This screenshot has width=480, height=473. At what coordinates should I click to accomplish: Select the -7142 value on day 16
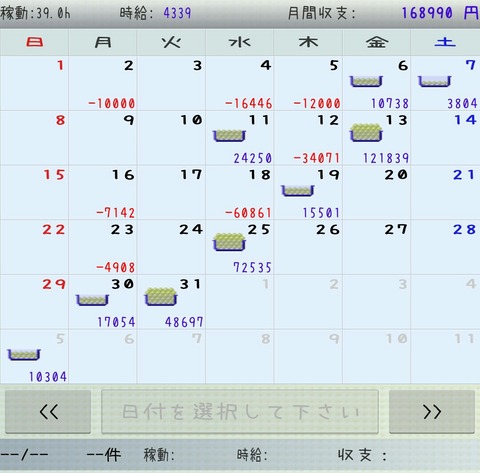point(116,213)
